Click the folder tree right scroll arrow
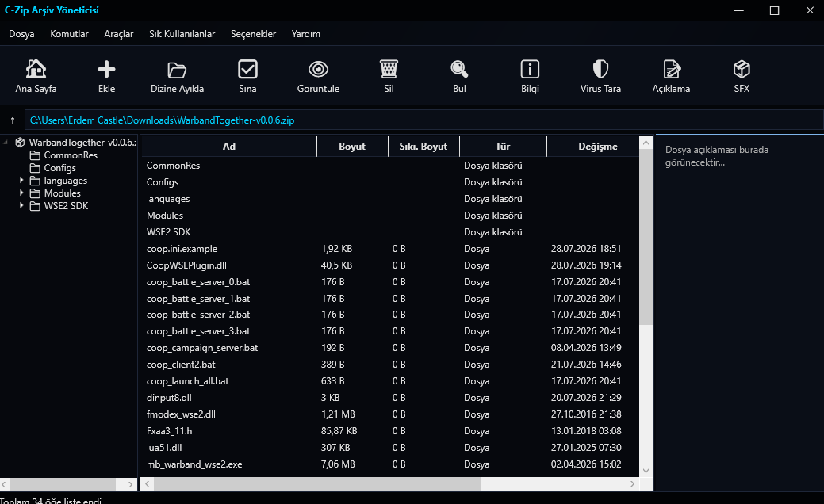Screen dimensions: 824x504 (131, 484)
